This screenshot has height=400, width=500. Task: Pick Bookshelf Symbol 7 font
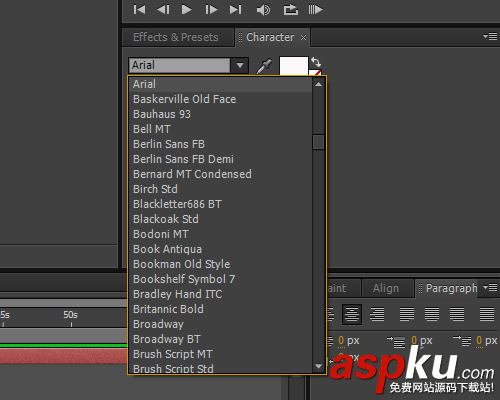coord(220,279)
